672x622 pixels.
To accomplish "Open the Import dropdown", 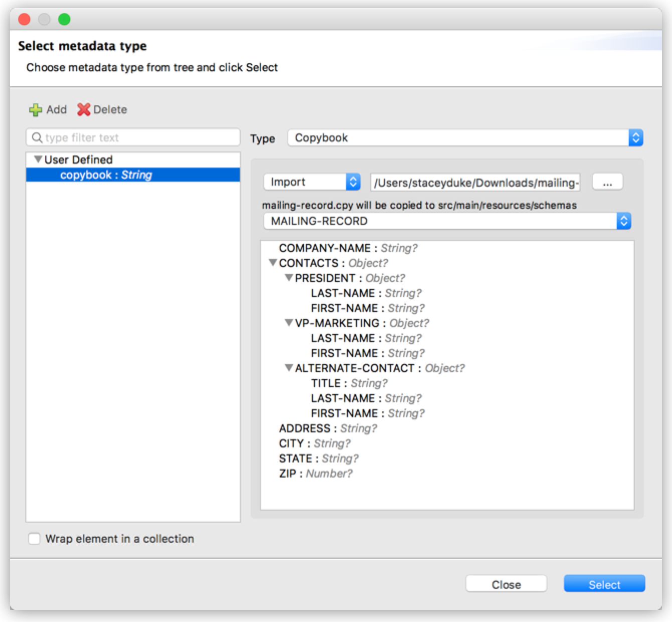I will pos(353,182).
